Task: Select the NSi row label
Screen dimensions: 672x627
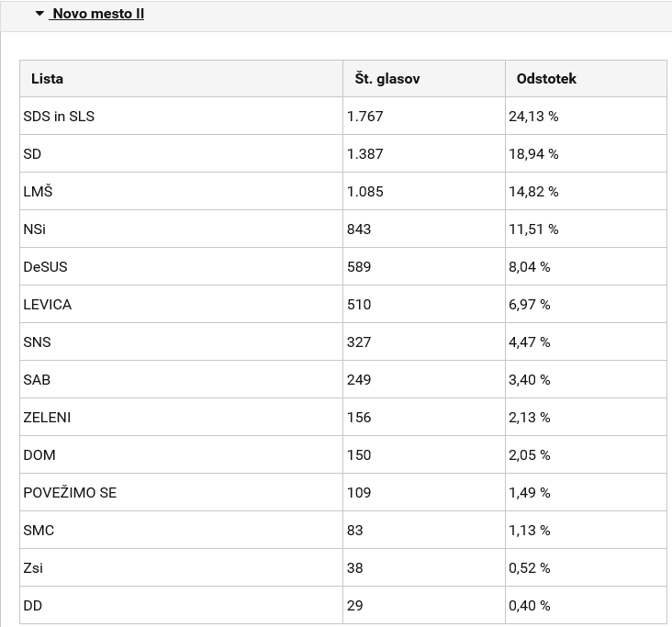Action: point(34,230)
